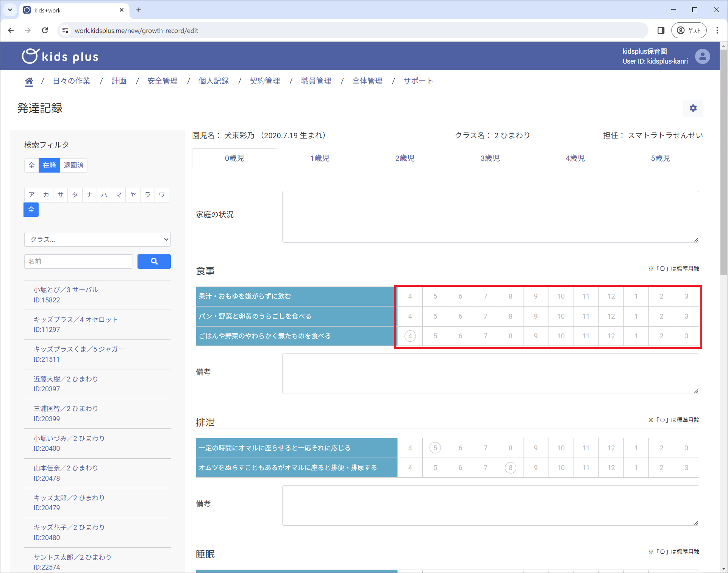Click circled 5 in 一定の時間にオマル row
This screenshot has height=573, width=728.
435,448
